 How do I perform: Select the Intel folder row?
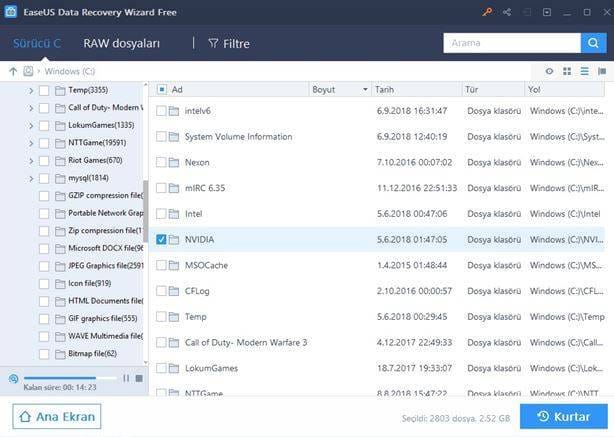(x=378, y=214)
